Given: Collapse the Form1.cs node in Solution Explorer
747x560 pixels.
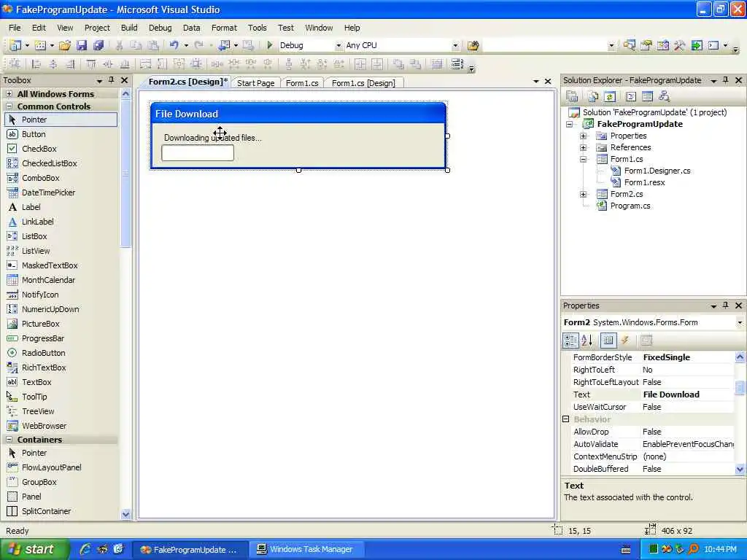Looking at the screenshot, I should (583, 159).
